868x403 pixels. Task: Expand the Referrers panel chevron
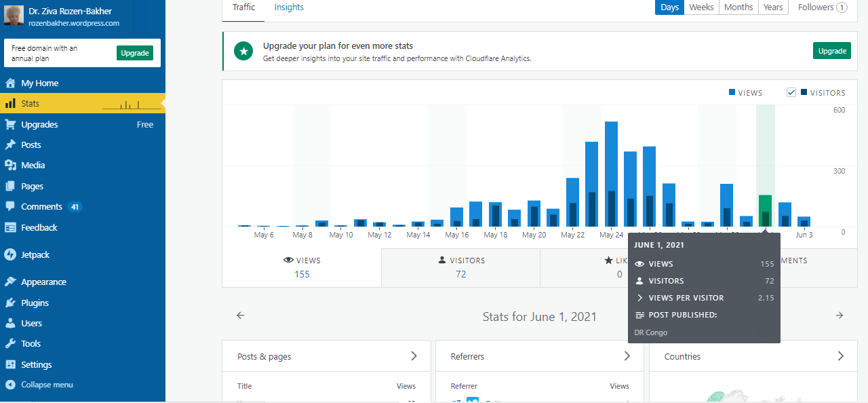click(x=627, y=356)
